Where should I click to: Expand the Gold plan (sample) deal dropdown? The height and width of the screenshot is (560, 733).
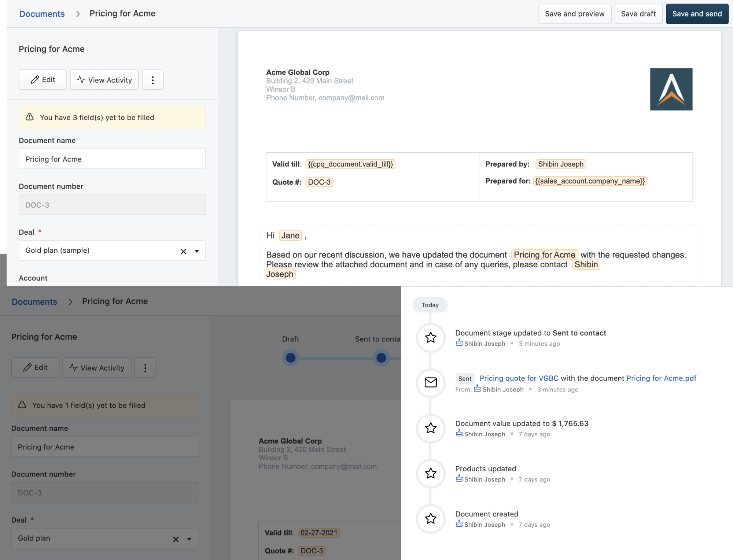[197, 251]
